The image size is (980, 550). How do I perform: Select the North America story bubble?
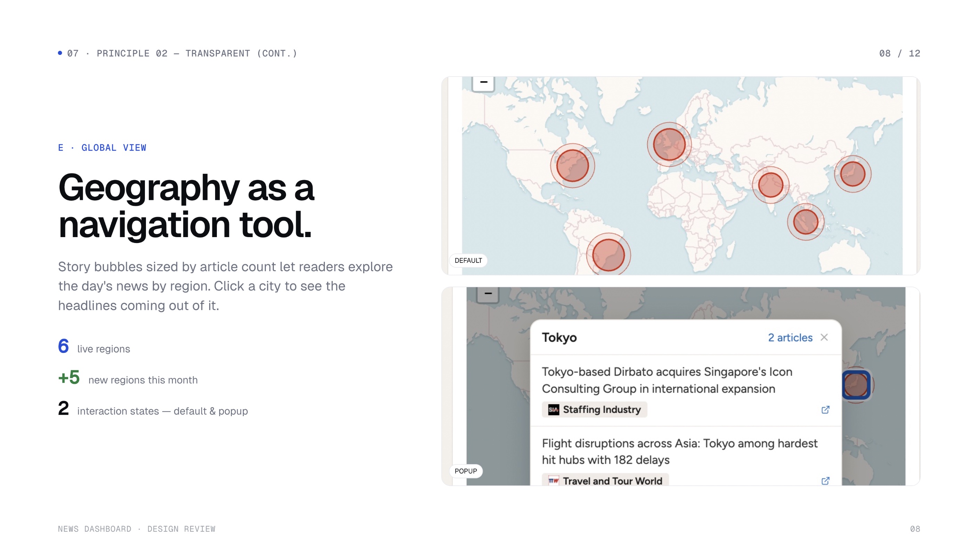[573, 165]
